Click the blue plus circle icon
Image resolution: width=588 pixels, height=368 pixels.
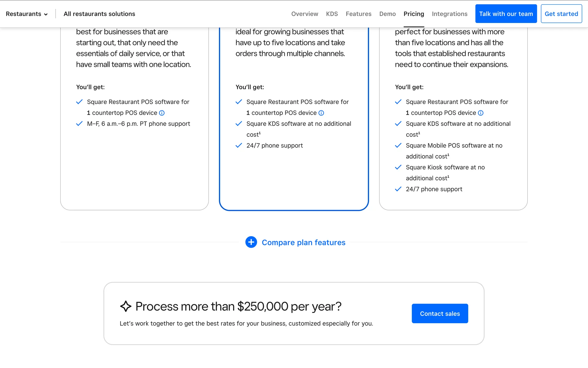coord(251,242)
